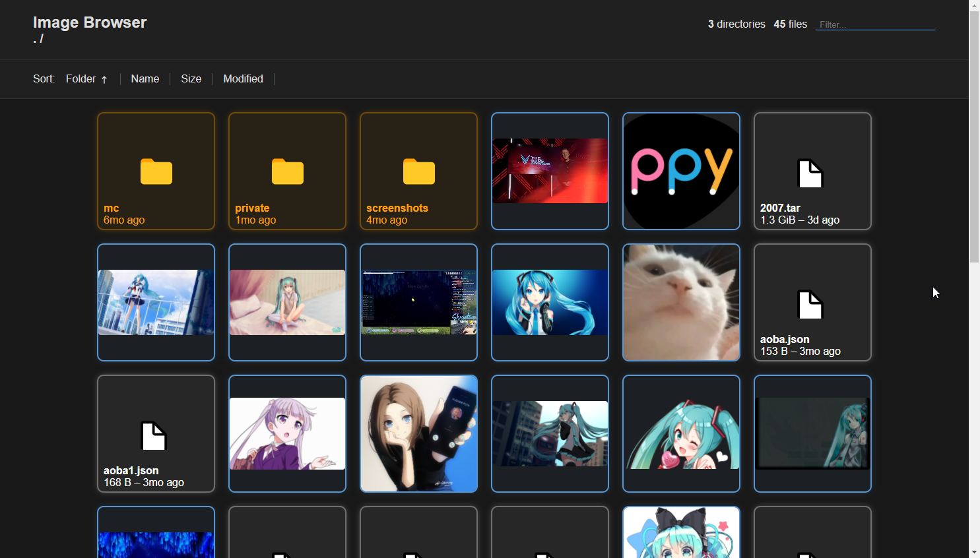Screen dimensions: 980x558
Task: Open the winking Miku with heart thumbnail
Action: click(681, 434)
